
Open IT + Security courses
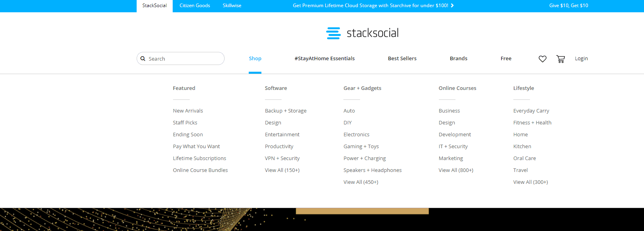pyautogui.click(x=453, y=146)
